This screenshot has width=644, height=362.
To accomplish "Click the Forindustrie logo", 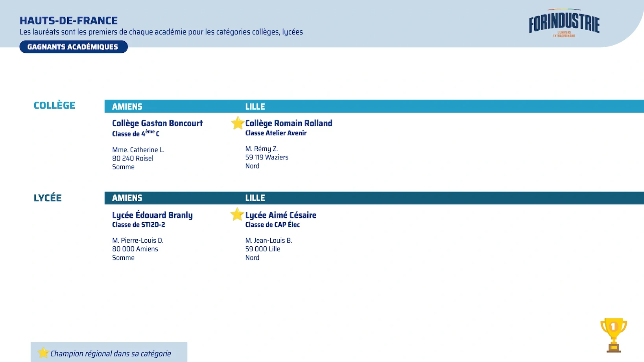I will (x=564, y=23).
